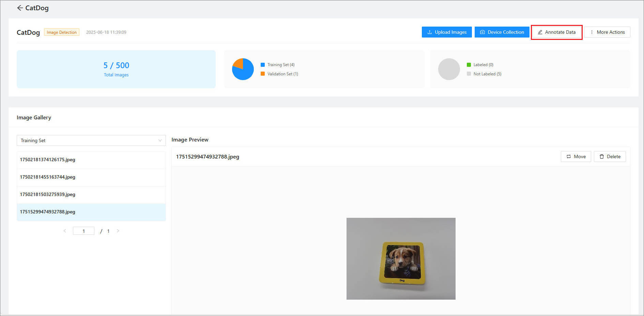Click the Image Detection tag

click(62, 32)
